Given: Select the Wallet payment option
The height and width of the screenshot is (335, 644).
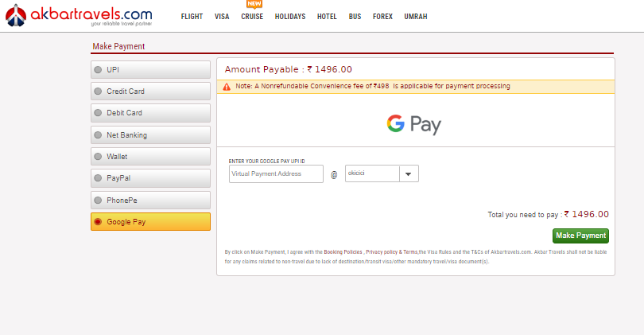Looking at the screenshot, I should point(150,157).
